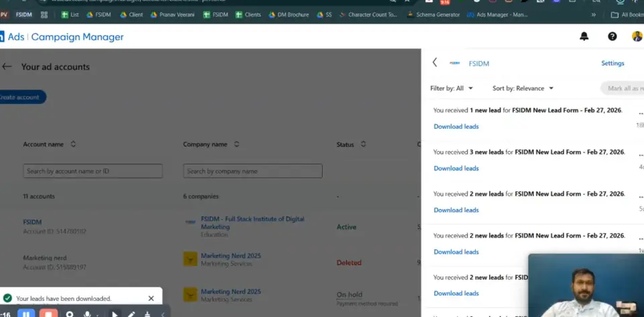Viewport: 644px width, 317px height.
Task: Click the On hold status text
Action: [x=350, y=294]
